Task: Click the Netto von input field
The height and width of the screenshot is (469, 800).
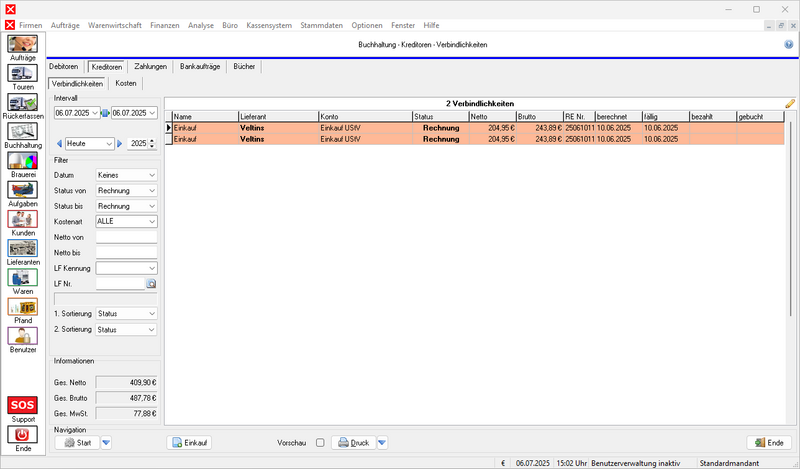Action: (x=126, y=237)
